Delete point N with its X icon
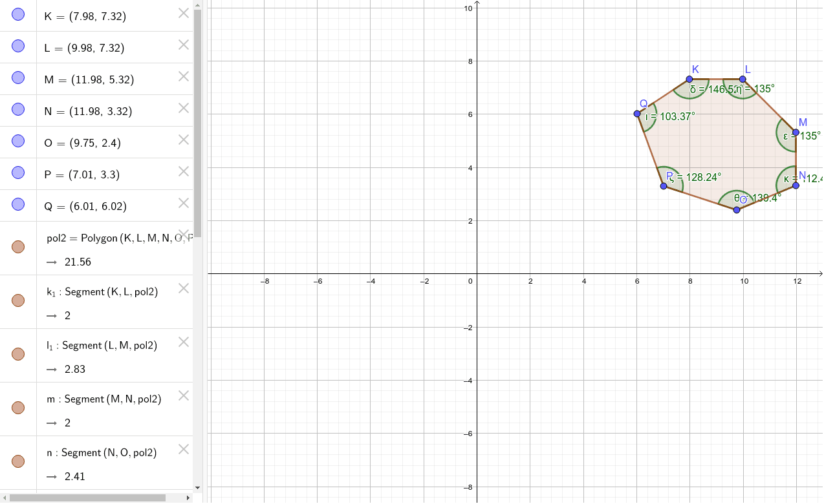Screen dimensions: 824x504 [x=184, y=108]
